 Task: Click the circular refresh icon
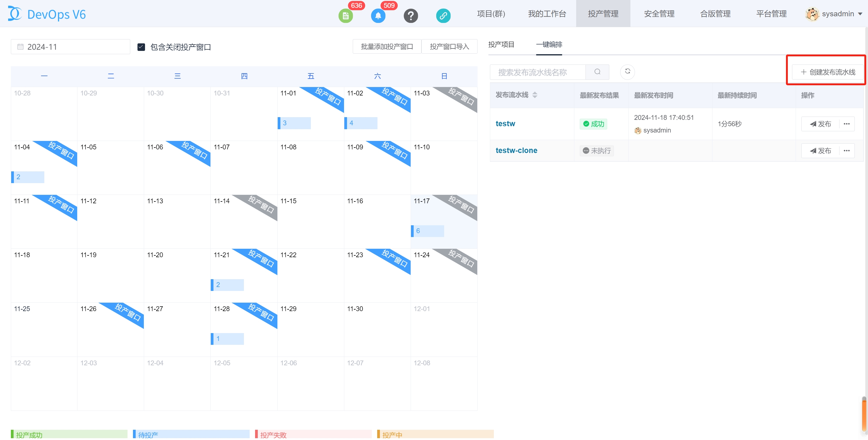627,71
